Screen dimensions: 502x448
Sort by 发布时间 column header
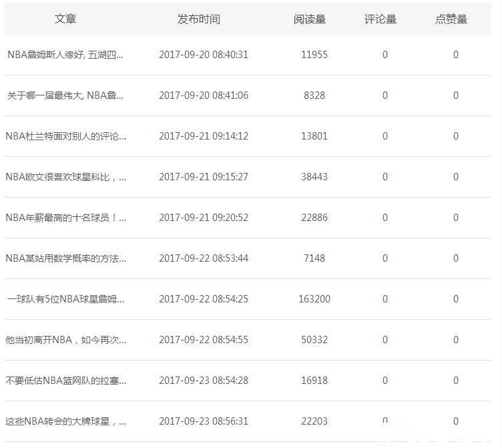click(x=198, y=19)
